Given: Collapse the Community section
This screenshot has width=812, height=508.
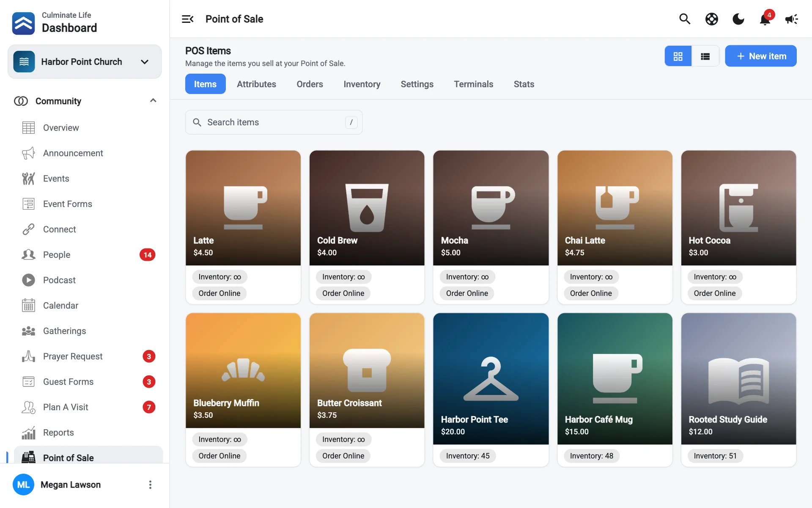Looking at the screenshot, I should [153, 101].
